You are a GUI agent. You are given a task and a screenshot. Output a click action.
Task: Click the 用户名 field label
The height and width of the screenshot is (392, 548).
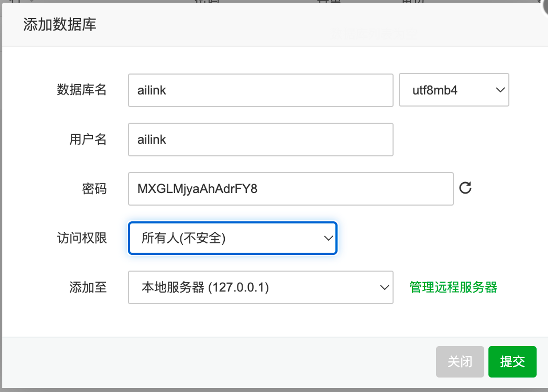(88, 139)
